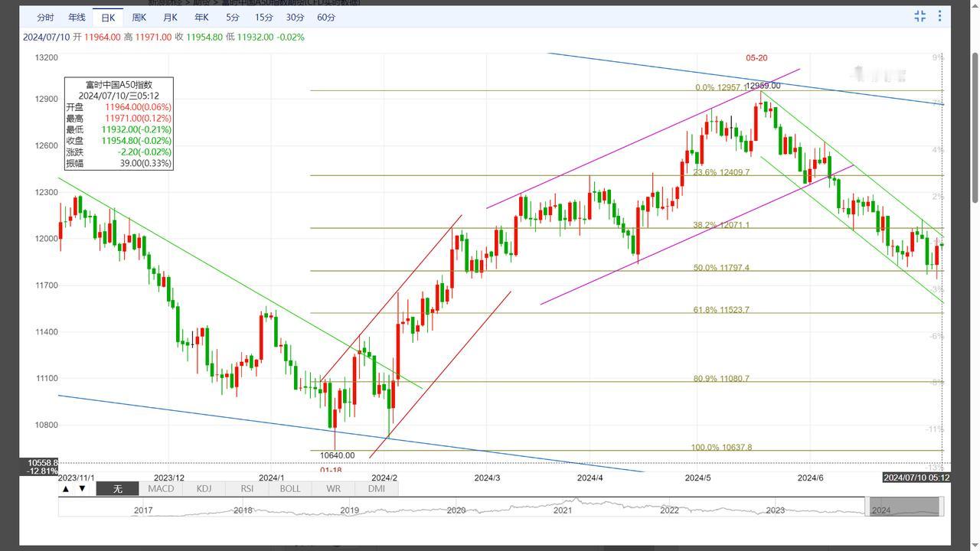Click the 10640.00 low price label
980x551 pixels.
[x=337, y=455]
